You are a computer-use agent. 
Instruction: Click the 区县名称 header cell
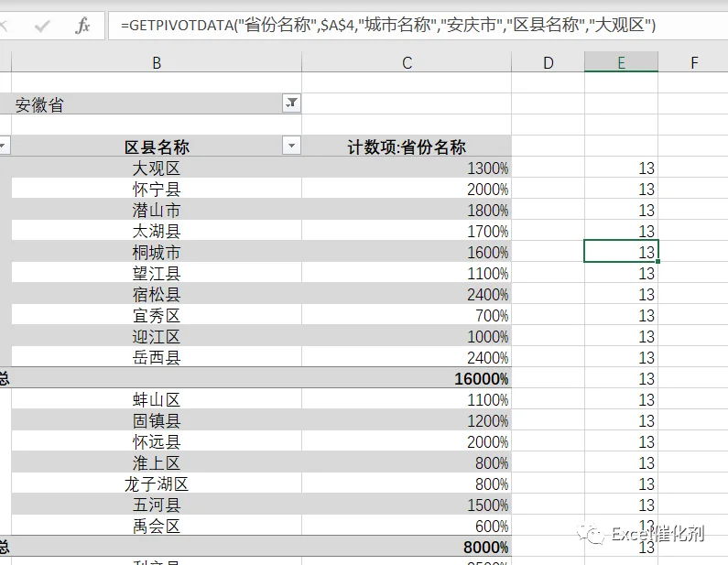point(157,147)
